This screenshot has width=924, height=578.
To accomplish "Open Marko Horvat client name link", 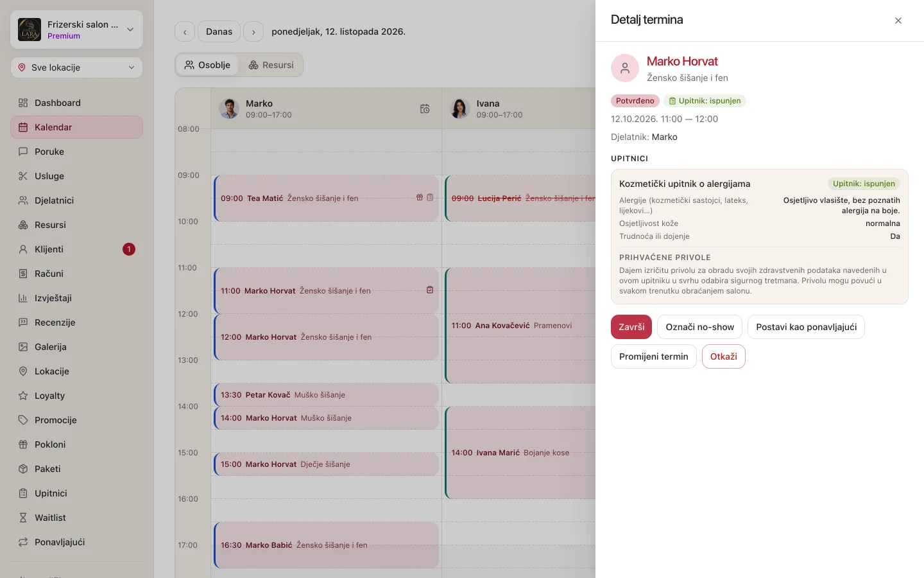I will [x=682, y=61].
